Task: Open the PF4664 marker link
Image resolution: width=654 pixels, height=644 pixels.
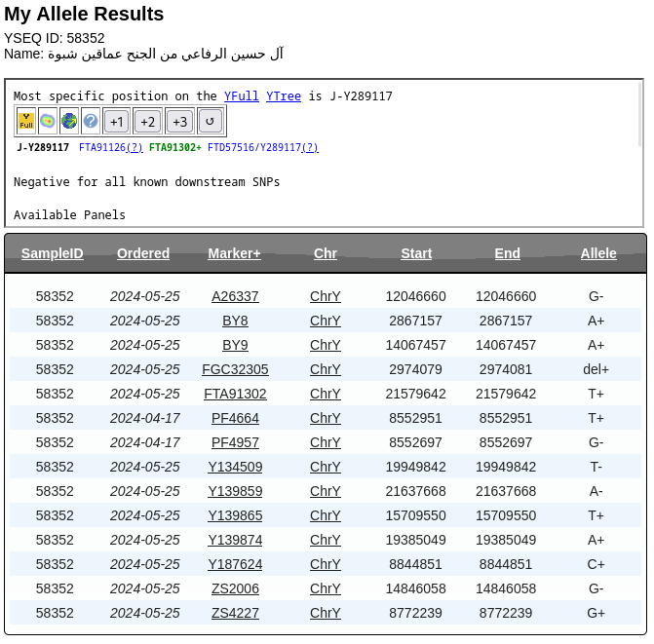Action: [235, 418]
